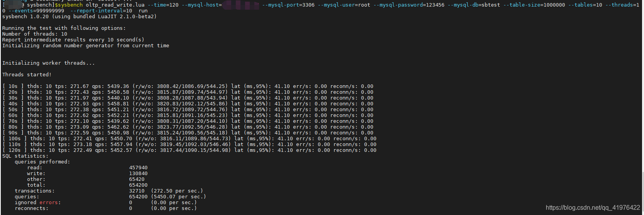The width and height of the screenshot is (644, 215).
Task: Click the transactions count 32710
Action: [137, 191]
